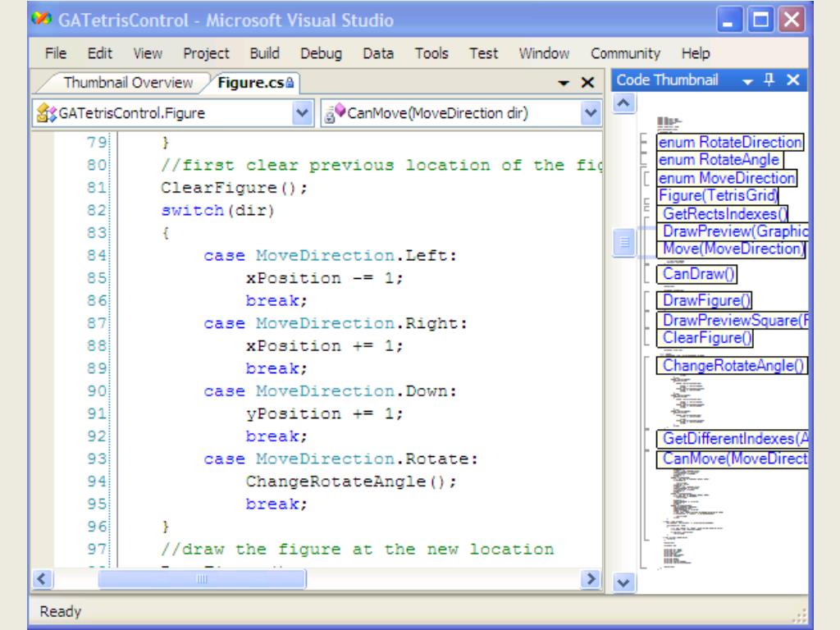This screenshot has width=840, height=630.
Task: Click the yPosition += 1 statement
Action: point(325,414)
